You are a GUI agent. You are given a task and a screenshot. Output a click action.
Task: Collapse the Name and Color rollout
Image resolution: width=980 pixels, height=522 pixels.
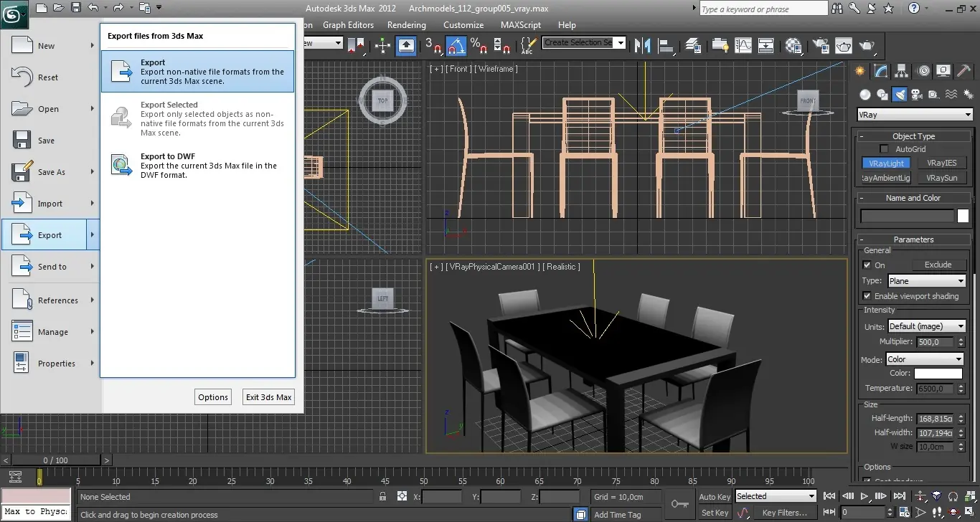click(x=913, y=198)
